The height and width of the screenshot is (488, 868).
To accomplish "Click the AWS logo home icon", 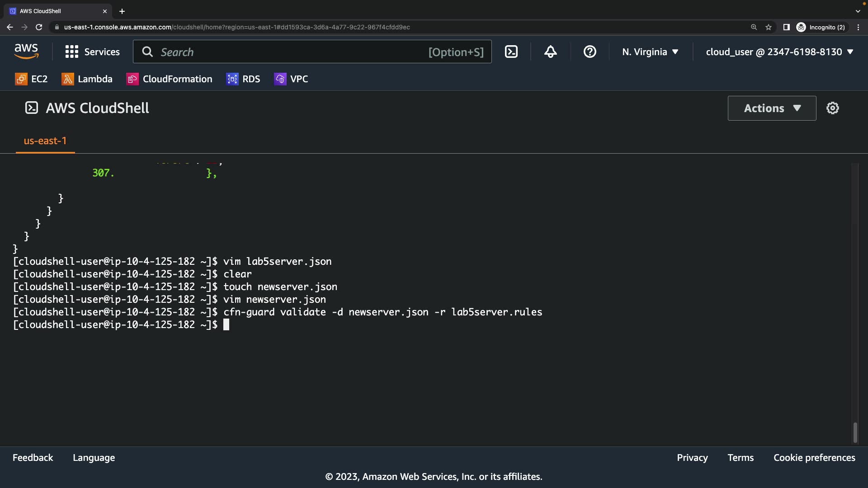I will tap(26, 52).
